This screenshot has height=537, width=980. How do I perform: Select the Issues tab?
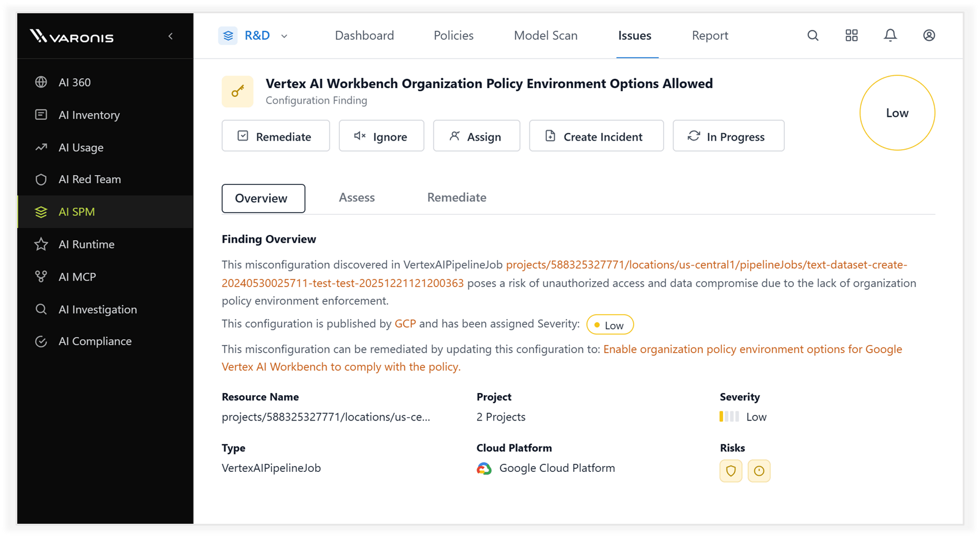[634, 36]
